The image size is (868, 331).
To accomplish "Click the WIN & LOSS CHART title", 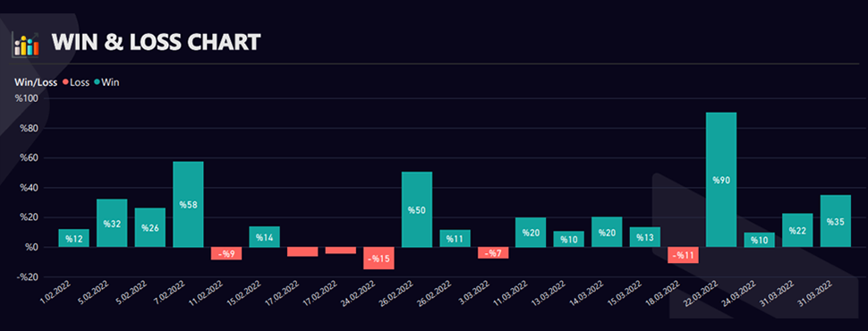I will click(156, 43).
